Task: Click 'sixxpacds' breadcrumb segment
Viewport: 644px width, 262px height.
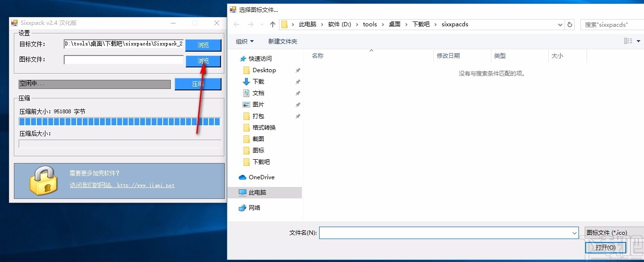Action: (455, 24)
